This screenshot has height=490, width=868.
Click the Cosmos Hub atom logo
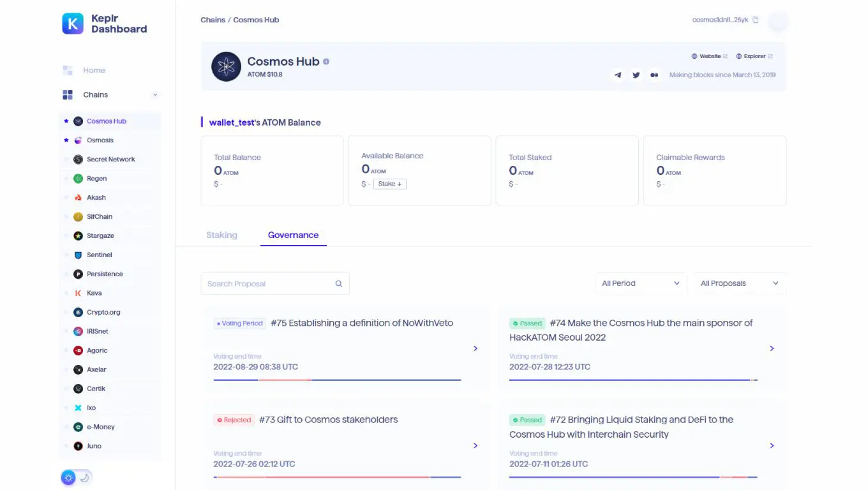coord(226,66)
